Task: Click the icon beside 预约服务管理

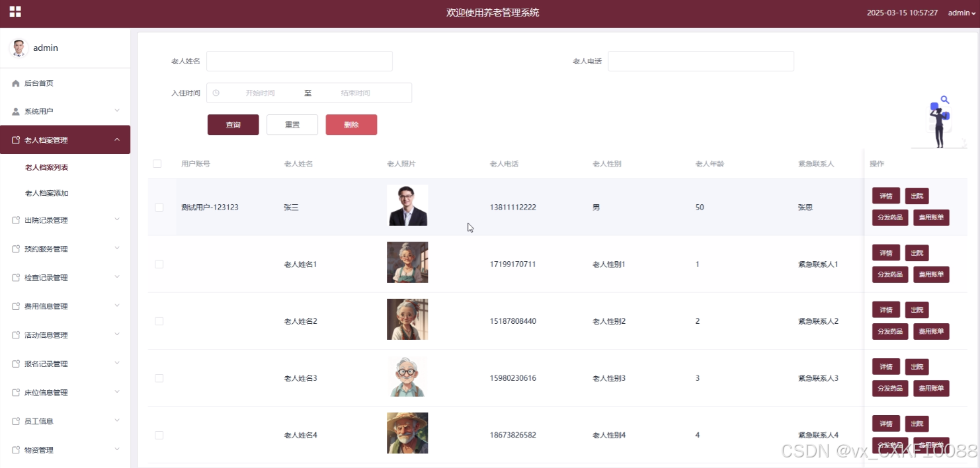Action: coord(16,249)
